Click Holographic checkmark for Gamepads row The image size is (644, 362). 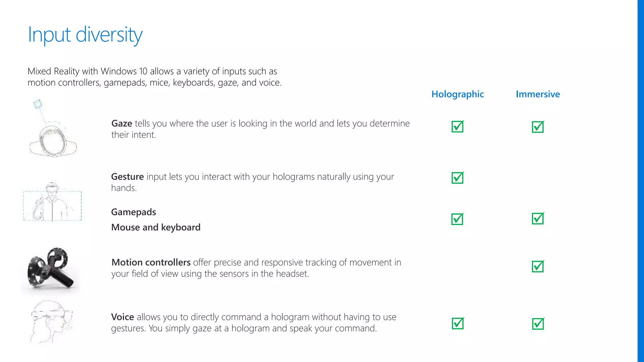click(x=457, y=219)
